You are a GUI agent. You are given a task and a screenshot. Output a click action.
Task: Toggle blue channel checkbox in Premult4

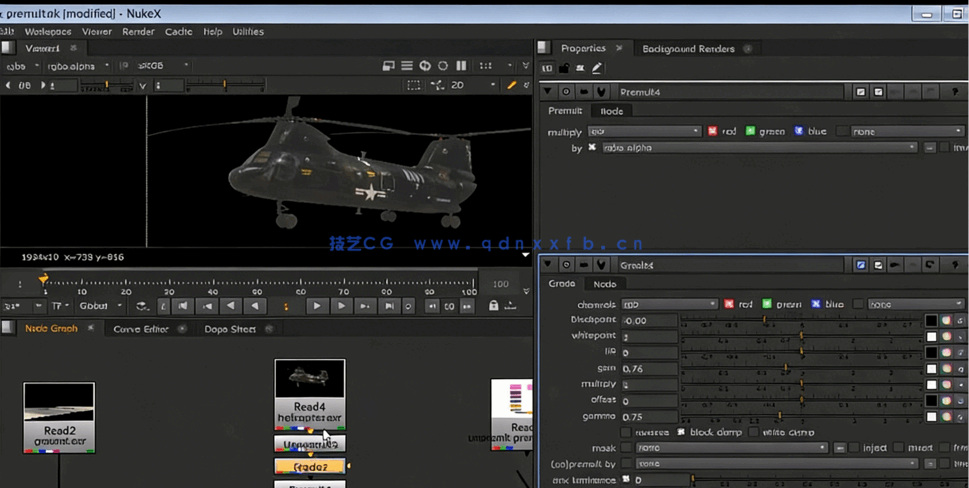coord(798,131)
